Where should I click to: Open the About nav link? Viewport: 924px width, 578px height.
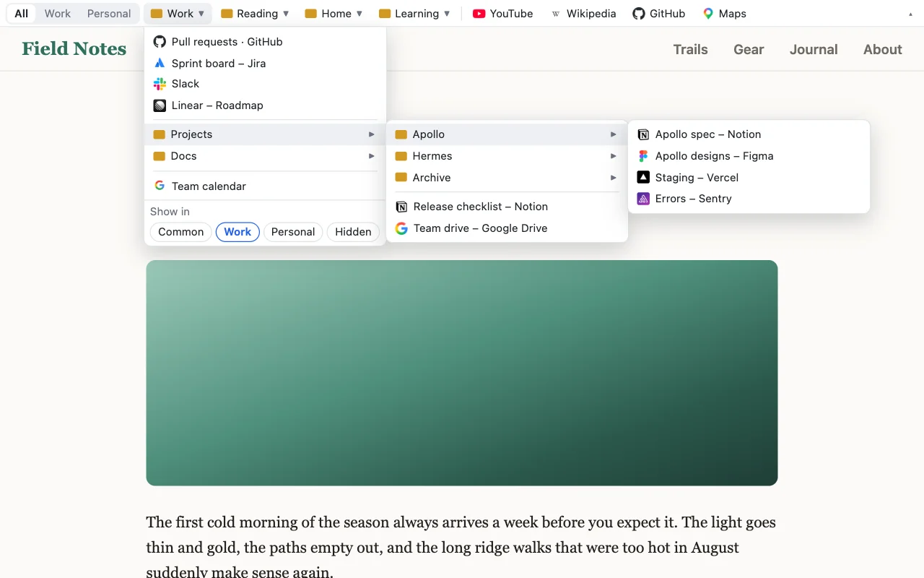click(883, 49)
